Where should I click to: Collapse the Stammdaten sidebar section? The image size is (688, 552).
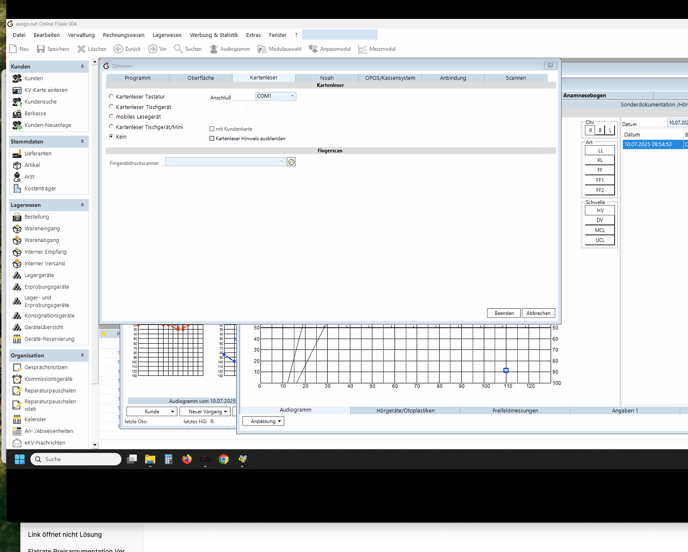click(82, 142)
